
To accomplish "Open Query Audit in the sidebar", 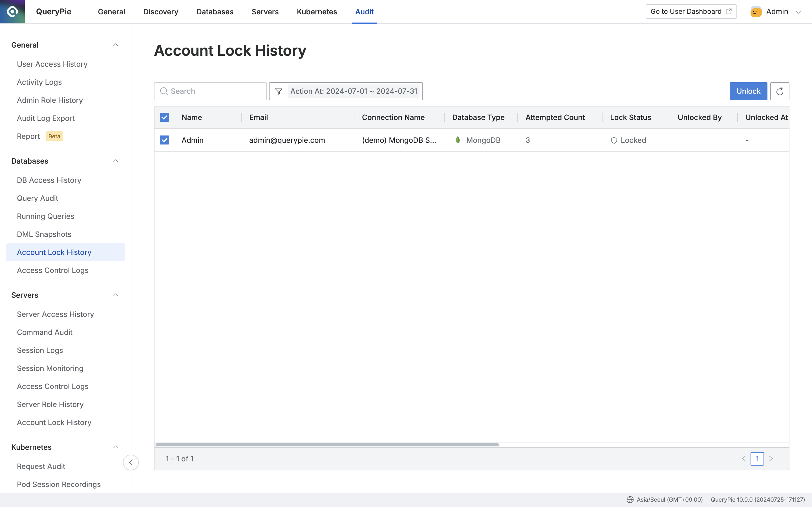I will pyautogui.click(x=37, y=198).
